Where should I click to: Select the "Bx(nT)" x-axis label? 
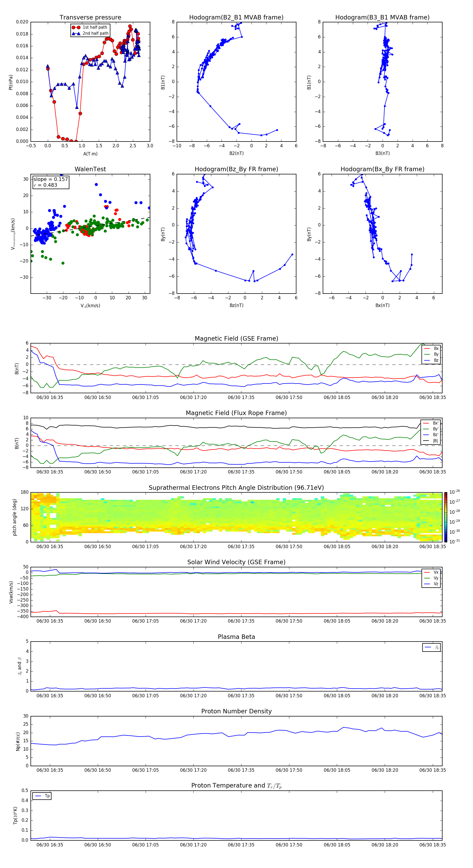pos(382,305)
